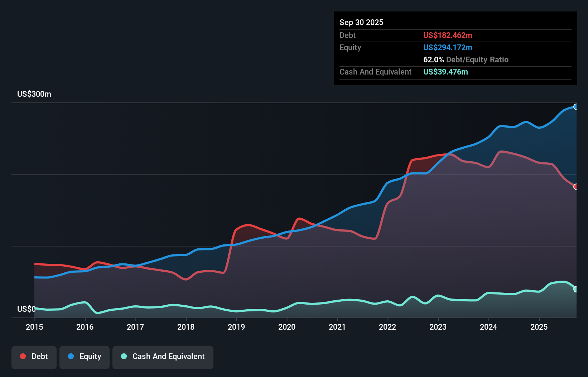Image resolution: width=588 pixels, height=377 pixels.
Task: Click the Debt row label in tooltip
Action: click(x=347, y=35)
